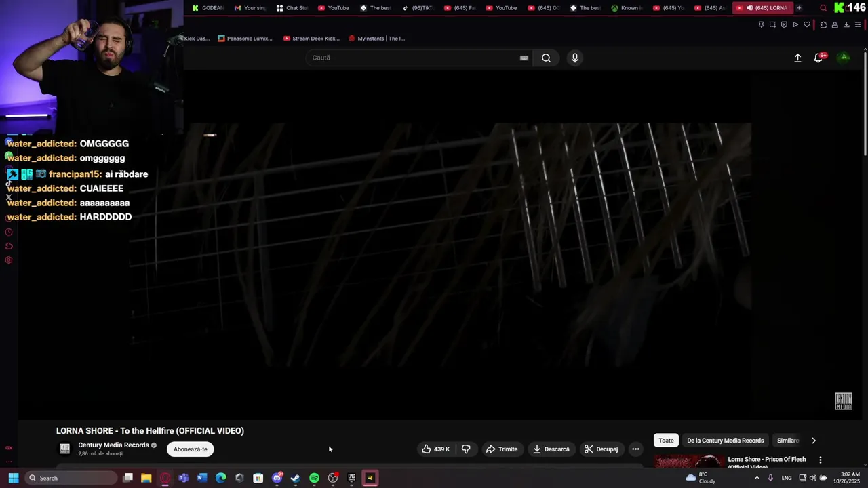Screen dimensions: 868x488
Task: Open the on-screen keyboard icon in search box
Action: [x=524, y=58]
